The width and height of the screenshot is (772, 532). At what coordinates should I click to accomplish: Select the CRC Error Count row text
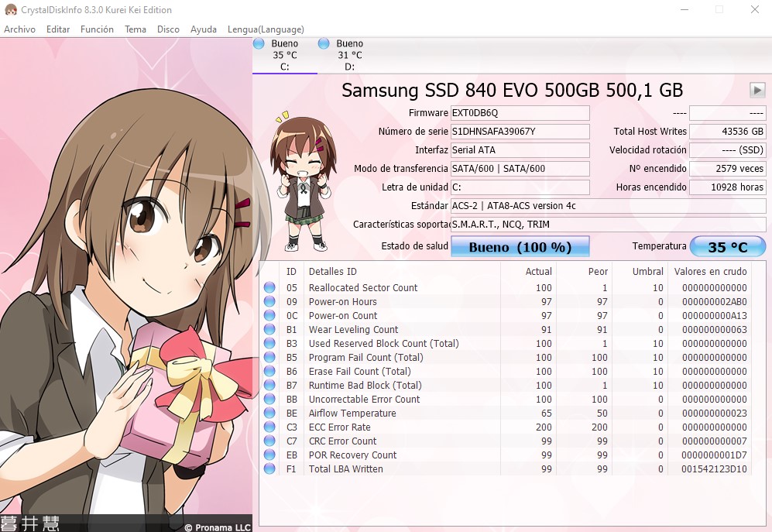coord(343,441)
